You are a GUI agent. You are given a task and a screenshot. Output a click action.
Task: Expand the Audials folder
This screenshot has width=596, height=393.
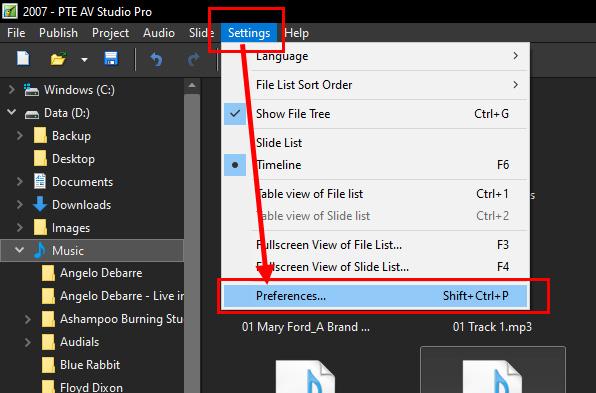[x=28, y=342]
